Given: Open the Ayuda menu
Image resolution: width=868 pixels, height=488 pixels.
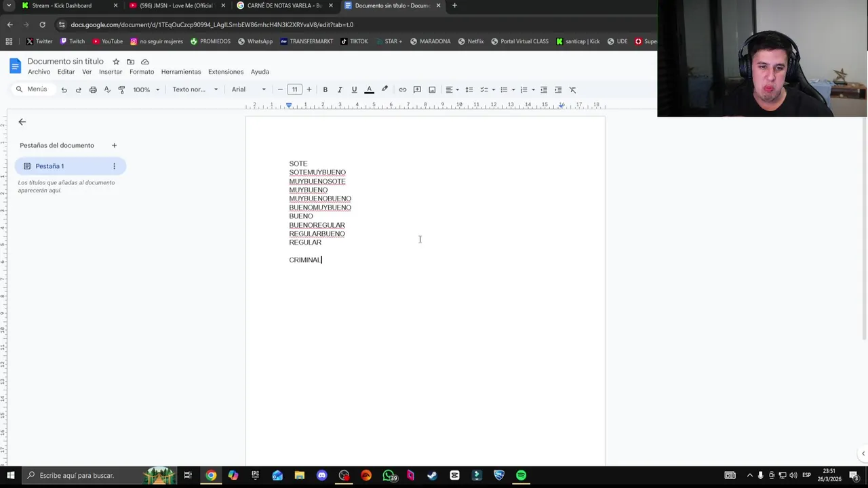Looking at the screenshot, I should point(260,72).
